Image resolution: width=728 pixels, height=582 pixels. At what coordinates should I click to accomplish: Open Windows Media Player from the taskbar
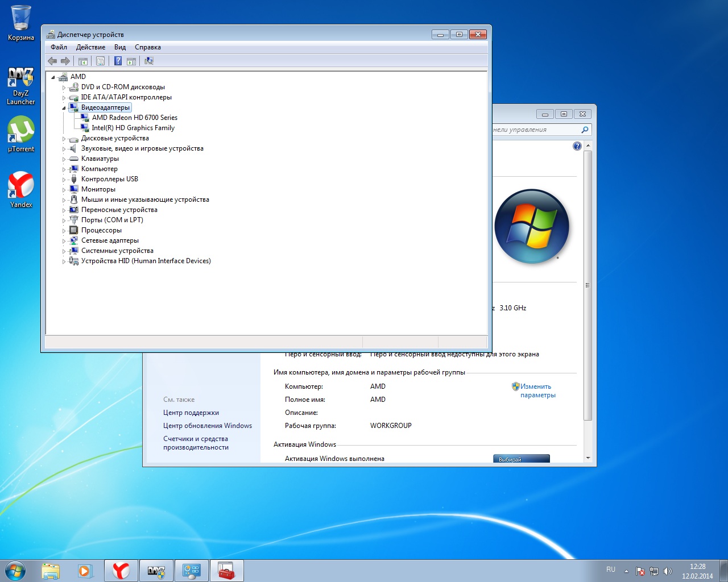[85, 571]
